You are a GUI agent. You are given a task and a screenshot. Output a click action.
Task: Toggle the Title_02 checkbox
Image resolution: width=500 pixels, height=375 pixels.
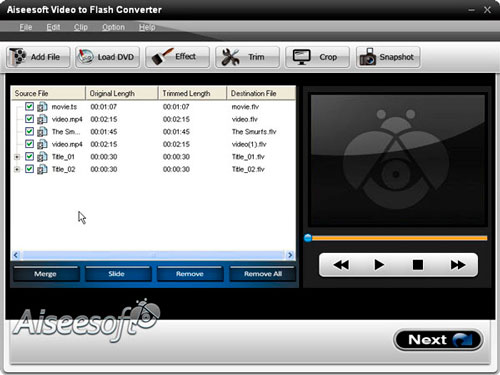pyautogui.click(x=29, y=169)
